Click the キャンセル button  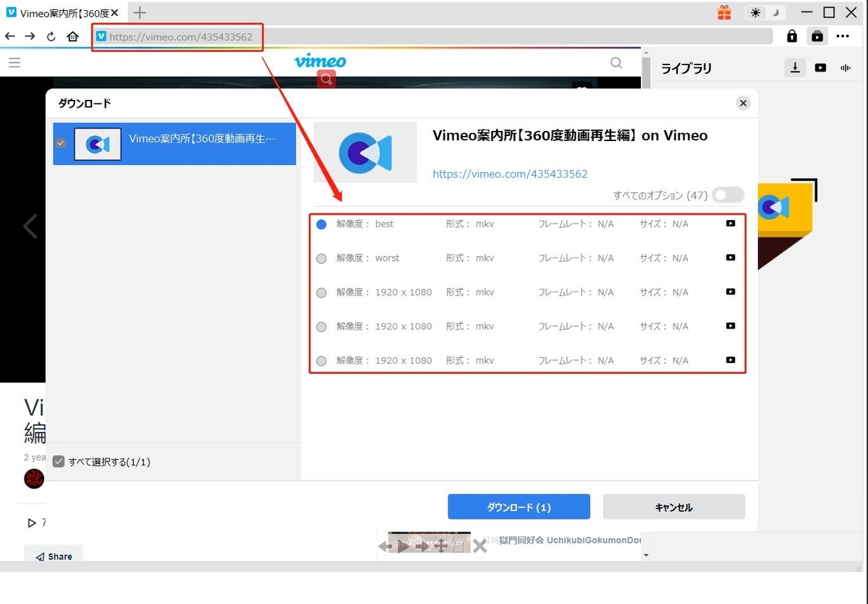point(673,507)
